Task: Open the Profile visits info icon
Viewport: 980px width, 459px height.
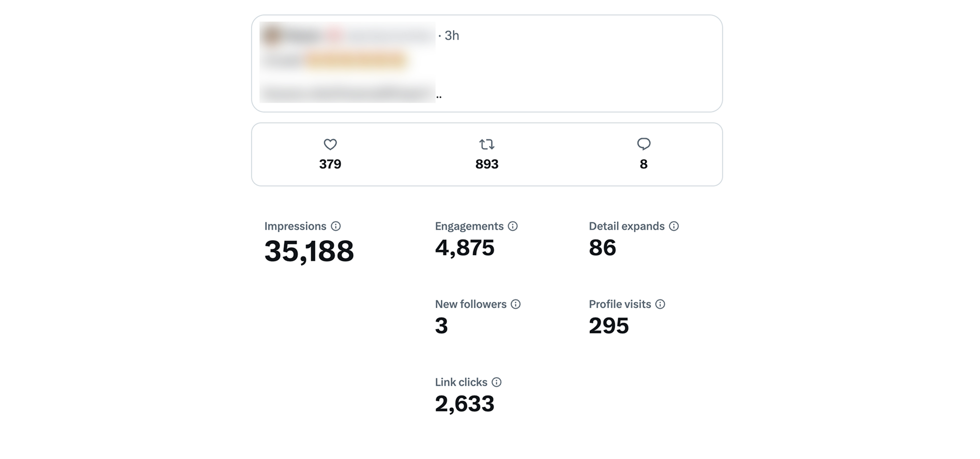Action: coord(660,304)
